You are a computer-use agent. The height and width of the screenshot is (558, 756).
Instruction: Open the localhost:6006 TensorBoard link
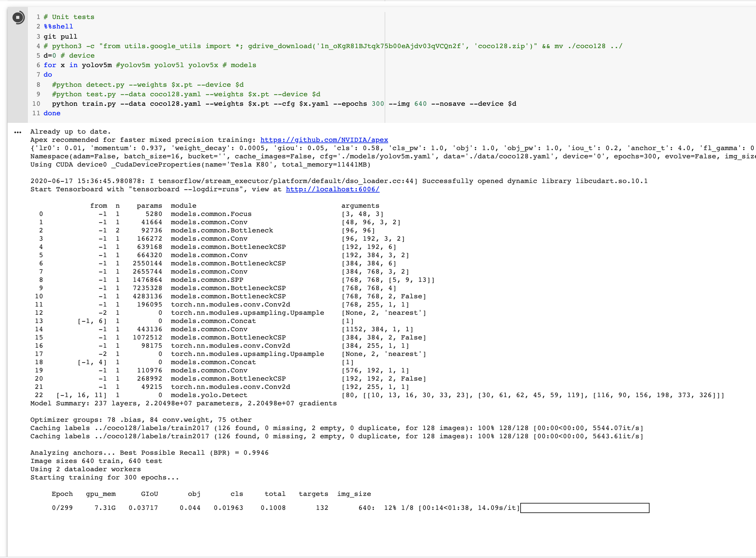coord(332,189)
